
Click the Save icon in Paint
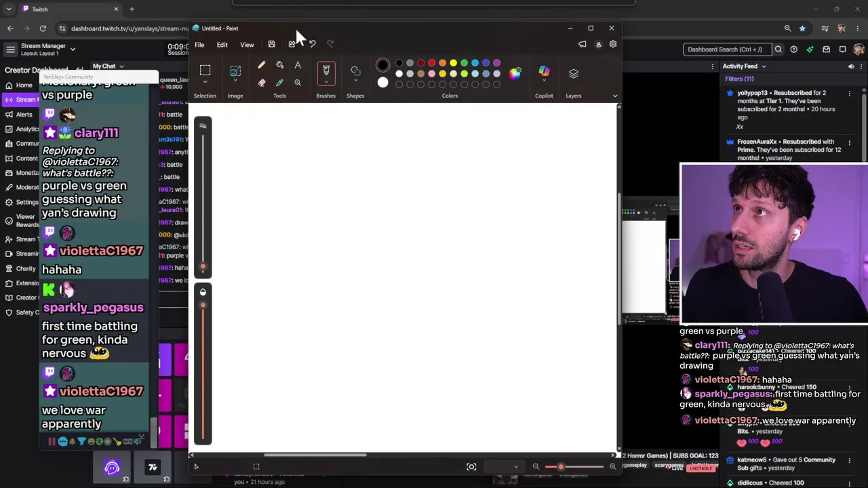click(x=271, y=45)
